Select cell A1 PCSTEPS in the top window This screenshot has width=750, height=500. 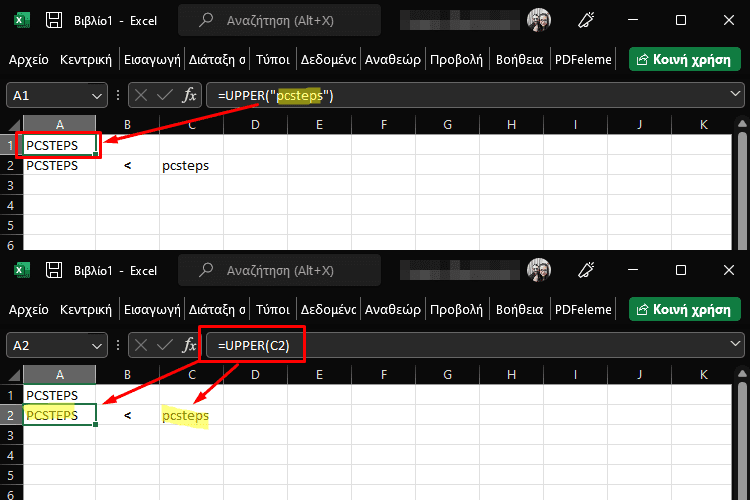pyautogui.click(x=59, y=145)
